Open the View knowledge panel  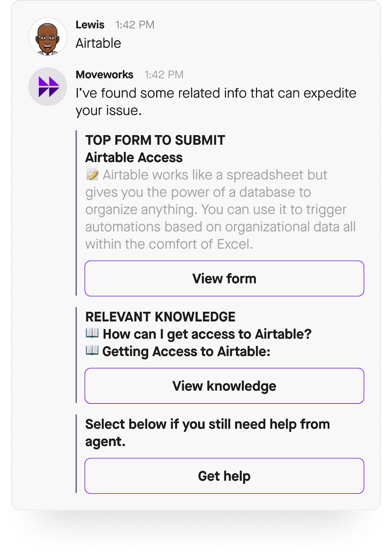click(224, 386)
